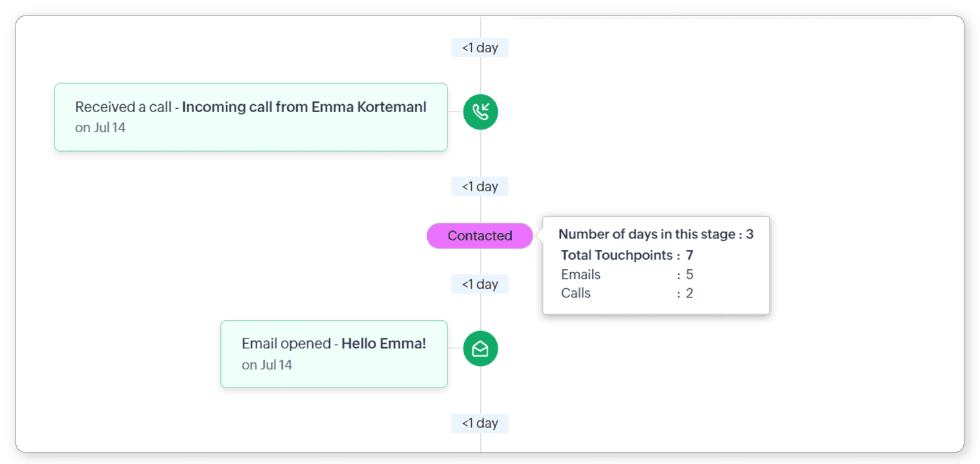The height and width of the screenshot is (464, 980).
Task: Click 'Number of days in this stage' text
Action: (648, 234)
